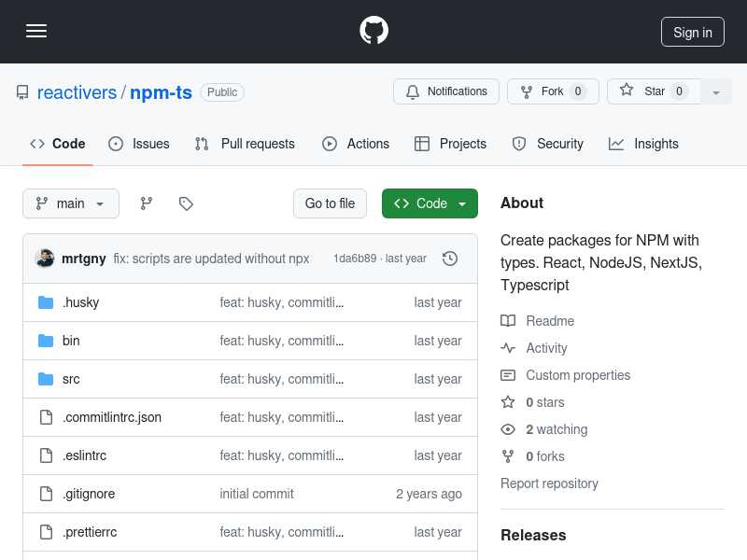Click the Notifications bell button
The image size is (747, 560).
coord(446,91)
